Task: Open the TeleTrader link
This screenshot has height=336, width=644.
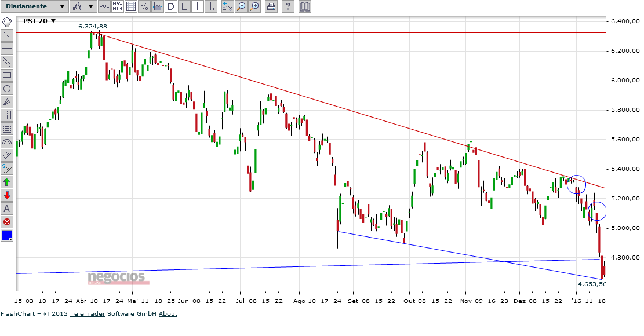Action: [x=88, y=314]
